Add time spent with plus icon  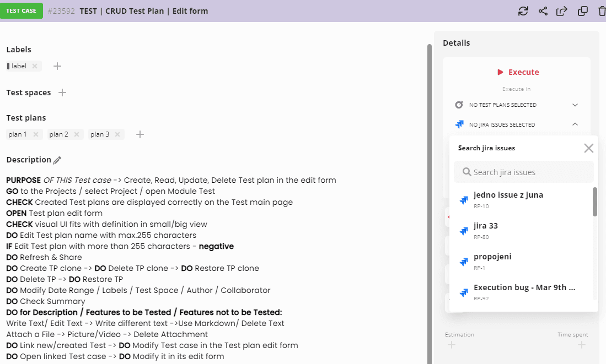(x=582, y=345)
